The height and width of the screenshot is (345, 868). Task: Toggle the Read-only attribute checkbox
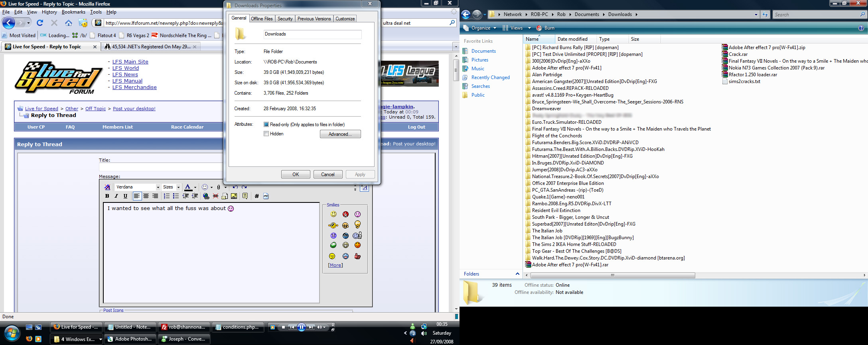pos(266,125)
